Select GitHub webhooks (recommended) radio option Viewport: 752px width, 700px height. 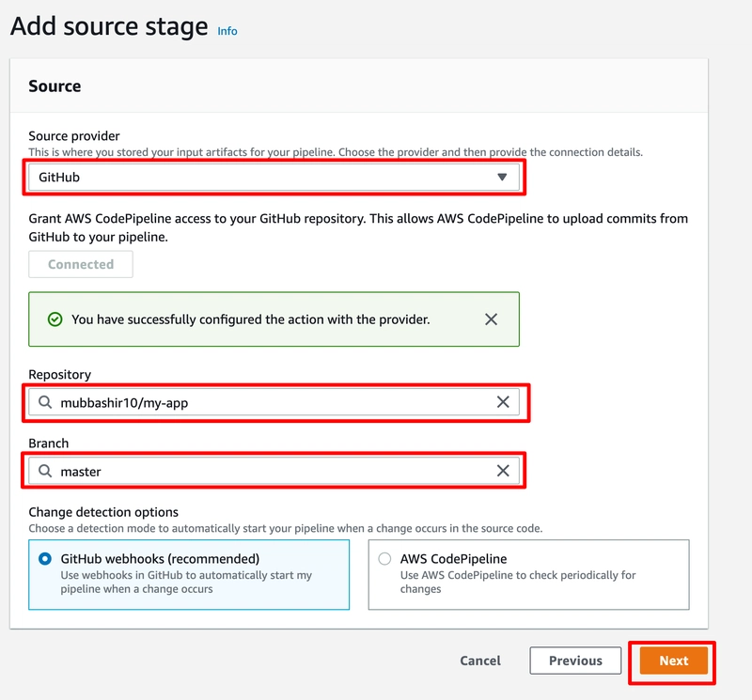(x=45, y=559)
